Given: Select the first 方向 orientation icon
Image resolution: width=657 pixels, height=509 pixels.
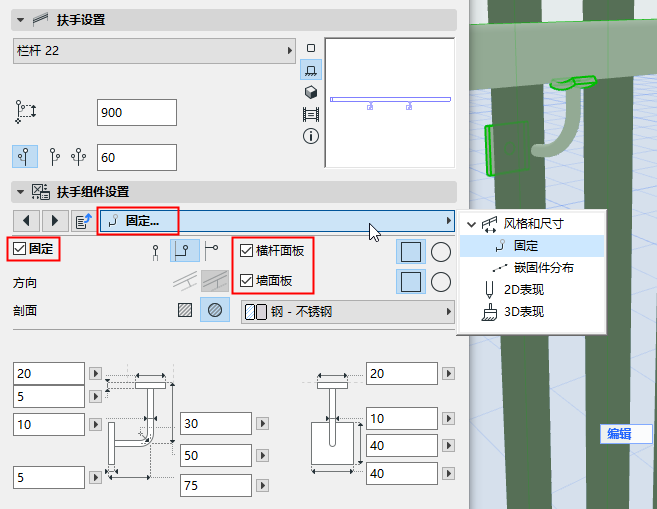Looking at the screenshot, I should (x=185, y=281).
